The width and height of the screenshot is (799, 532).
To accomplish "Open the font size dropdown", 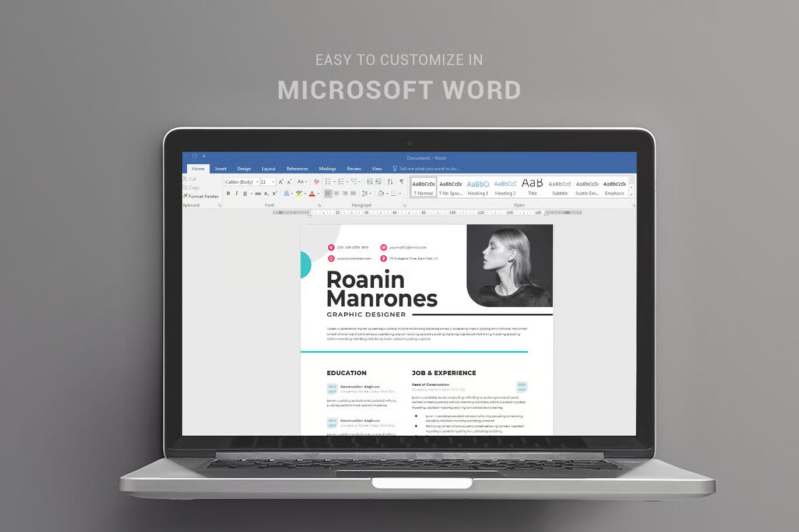I will [x=268, y=182].
